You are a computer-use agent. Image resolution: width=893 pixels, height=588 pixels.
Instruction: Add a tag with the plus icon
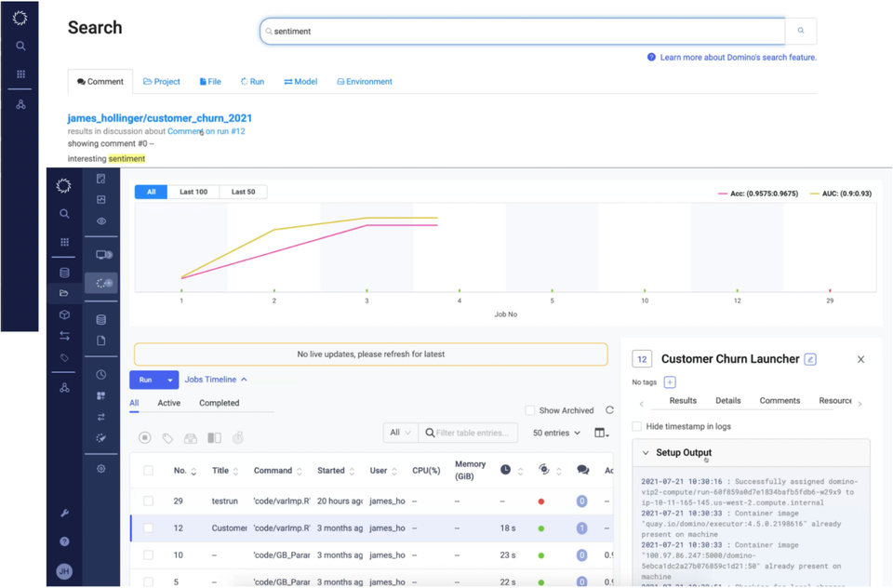pyautogui.click(x=670, y=382)
